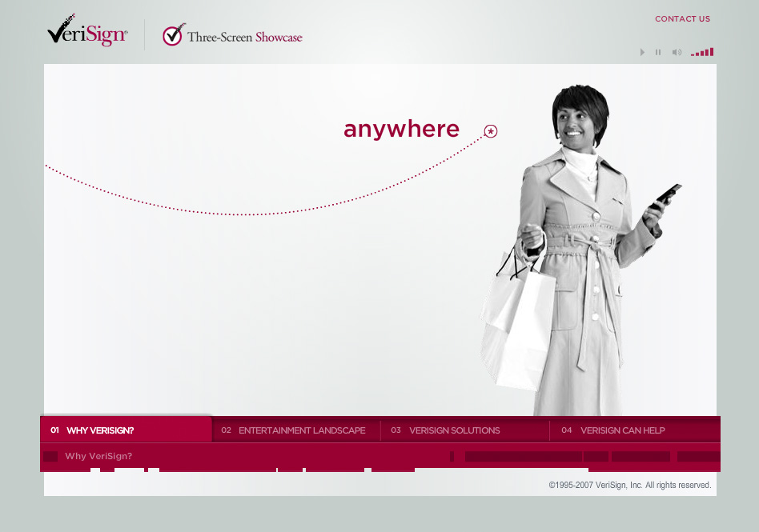The width and height of the screenshot is (759, 532).
Task: Click the star circle marker near 'anywhere'
Action: click(491, 131)
